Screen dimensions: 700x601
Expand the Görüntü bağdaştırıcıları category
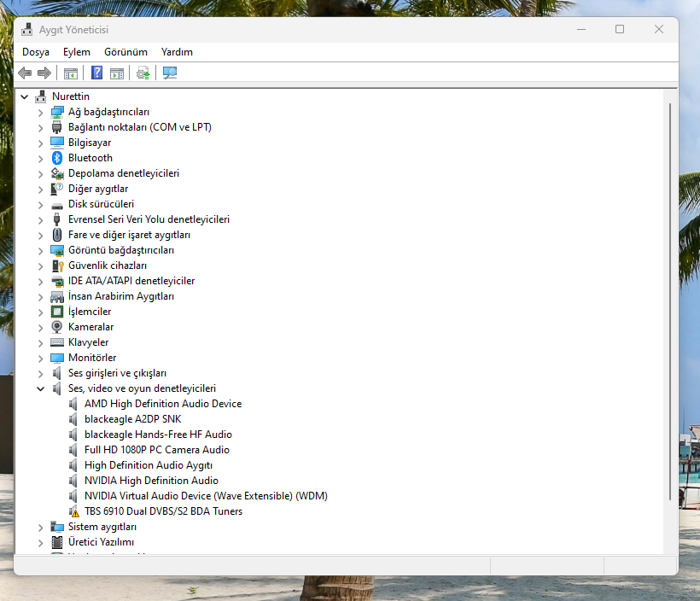[x=40, y=250]
